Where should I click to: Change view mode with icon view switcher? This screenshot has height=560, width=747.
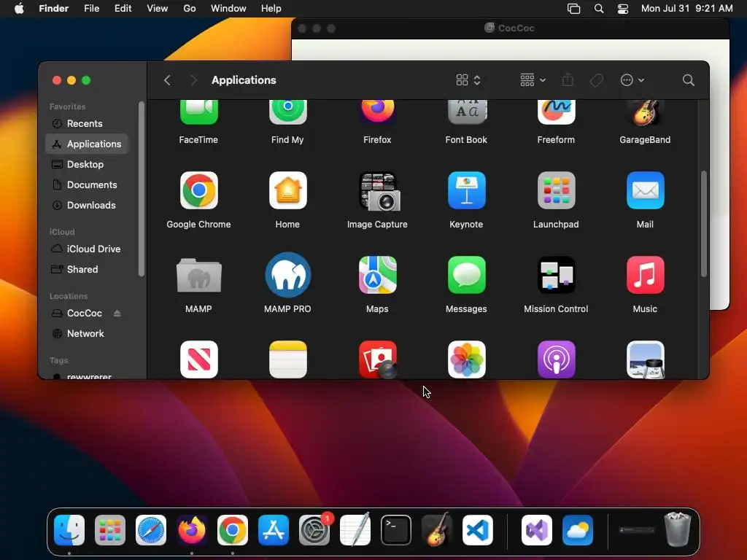468,80
